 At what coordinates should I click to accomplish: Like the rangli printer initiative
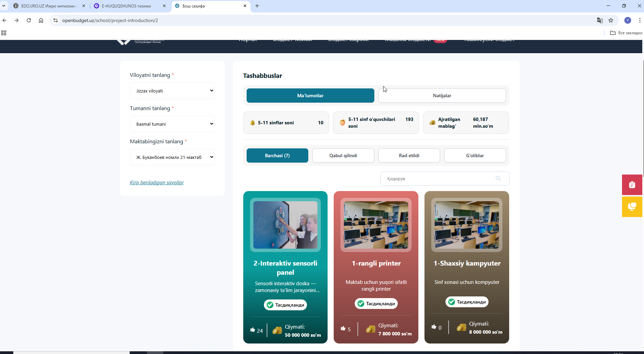tap(343, 329)
